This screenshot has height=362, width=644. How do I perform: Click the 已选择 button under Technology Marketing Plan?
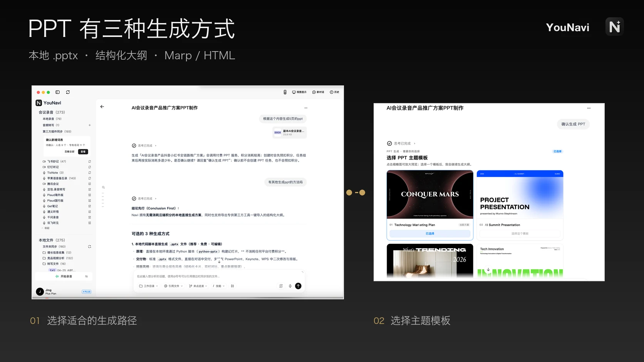tap(430, 234)
